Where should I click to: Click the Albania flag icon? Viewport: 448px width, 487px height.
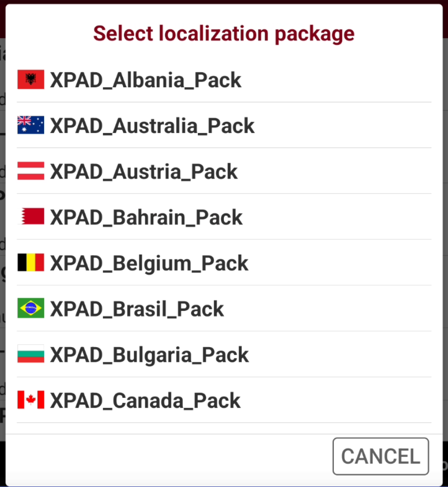(31, 79)
